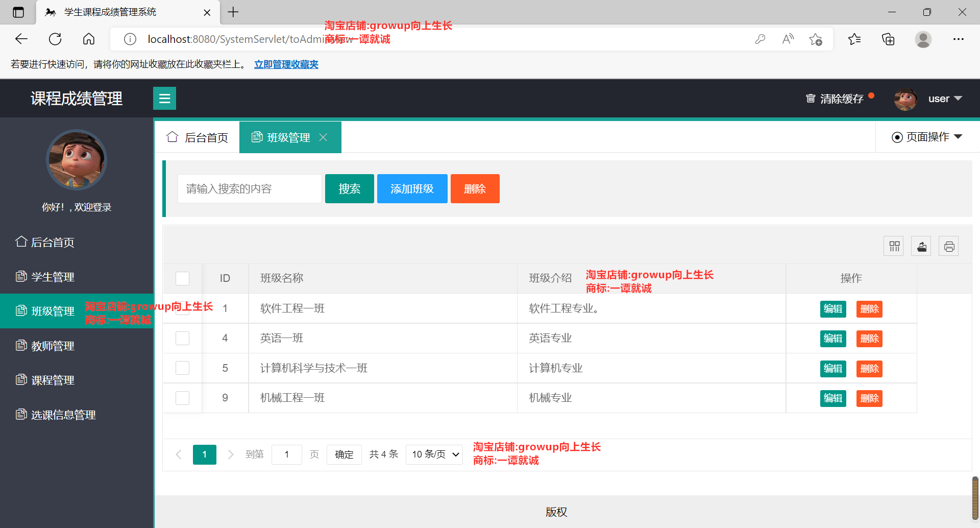980x528 pixels.
Task: Click the search input field
Action: click(250, 188)
